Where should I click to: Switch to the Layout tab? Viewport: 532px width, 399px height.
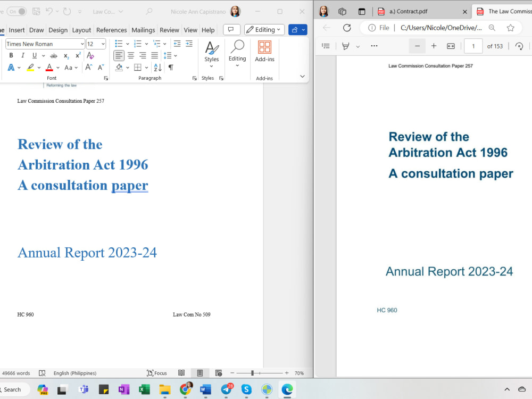(81, 30)
